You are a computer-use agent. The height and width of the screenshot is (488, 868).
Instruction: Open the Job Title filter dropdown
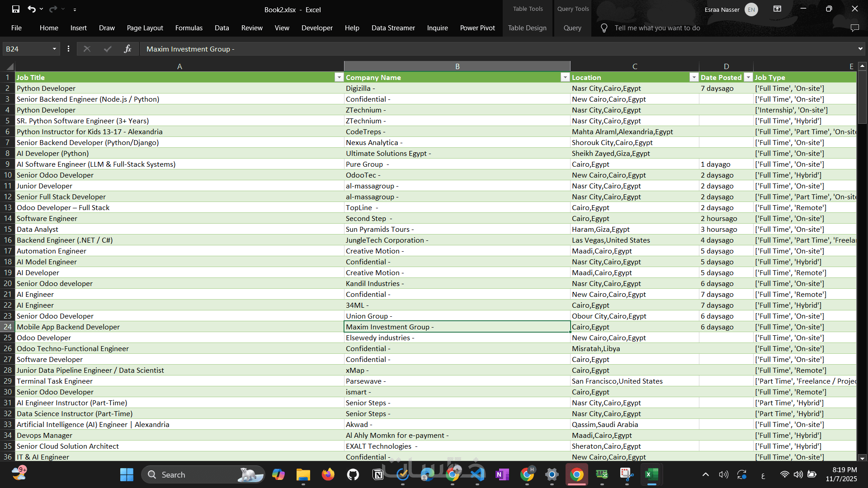[339, 78]
